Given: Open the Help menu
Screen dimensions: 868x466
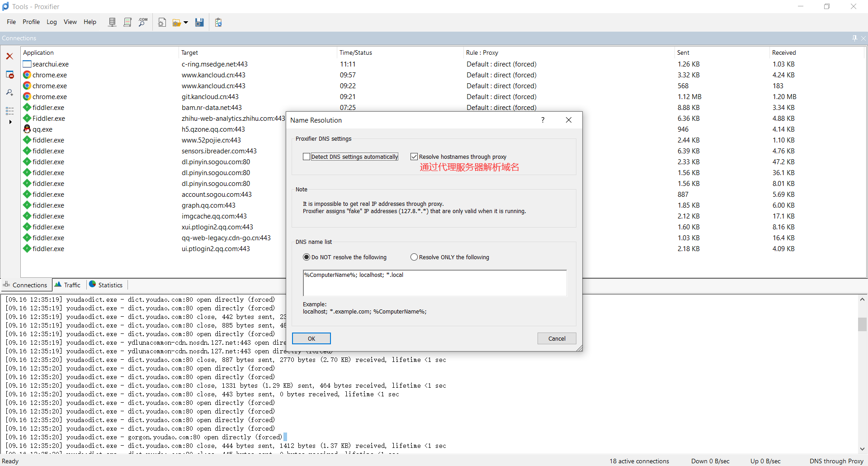Looking at the screenshot, I should 90,22.
